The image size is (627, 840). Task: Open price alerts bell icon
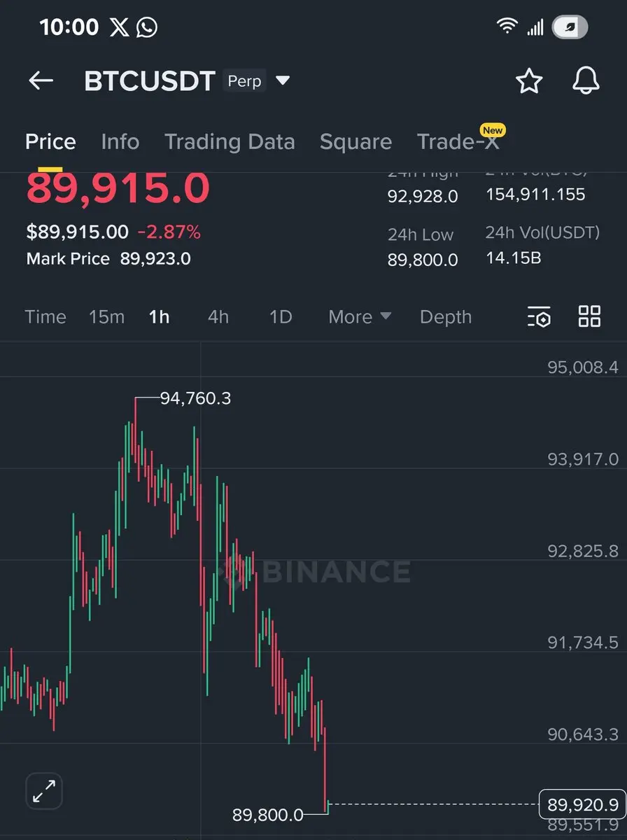tap(586, 81)
